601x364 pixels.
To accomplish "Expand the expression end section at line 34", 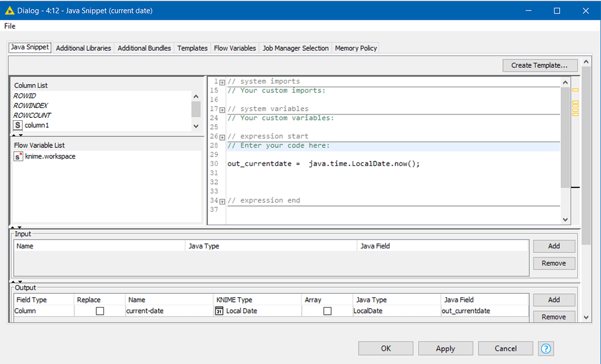I will pyautogui.click(x=221, y=200).
